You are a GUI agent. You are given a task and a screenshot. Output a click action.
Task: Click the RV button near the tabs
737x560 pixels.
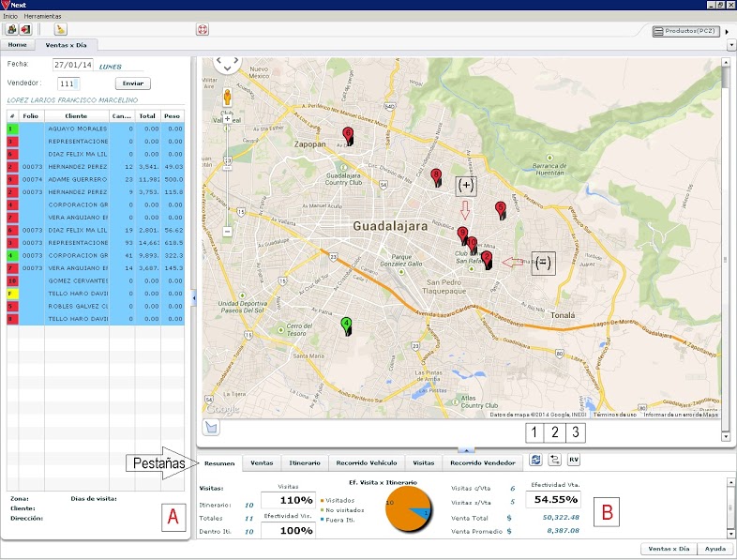(x=573, y=460)
